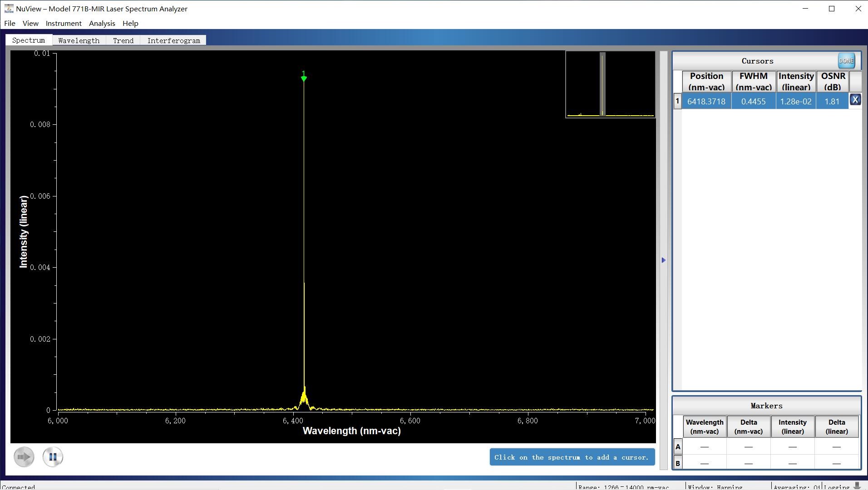Open the Instrument menu
This screenshot has width=868, height=490.
pos(64,23)
